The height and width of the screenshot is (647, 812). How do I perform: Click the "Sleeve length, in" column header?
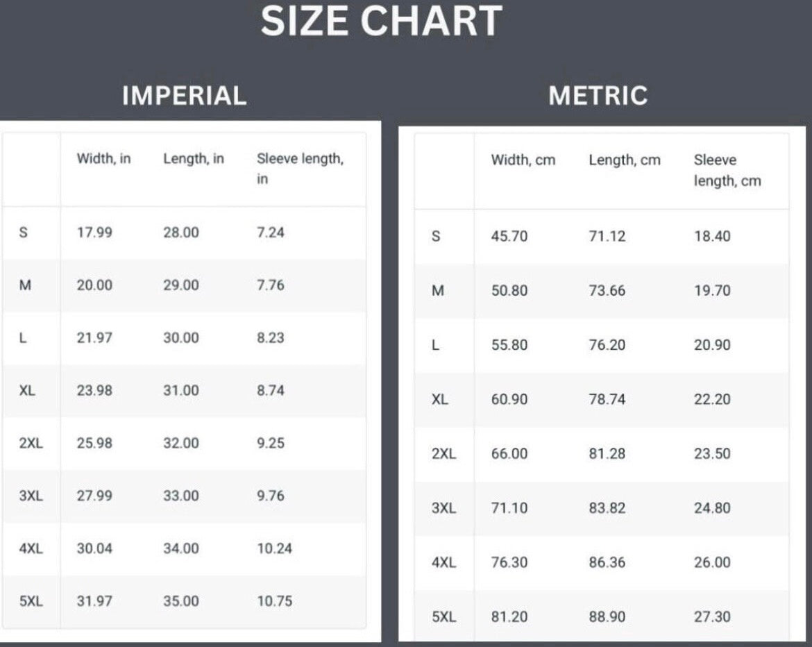(299, 168)
